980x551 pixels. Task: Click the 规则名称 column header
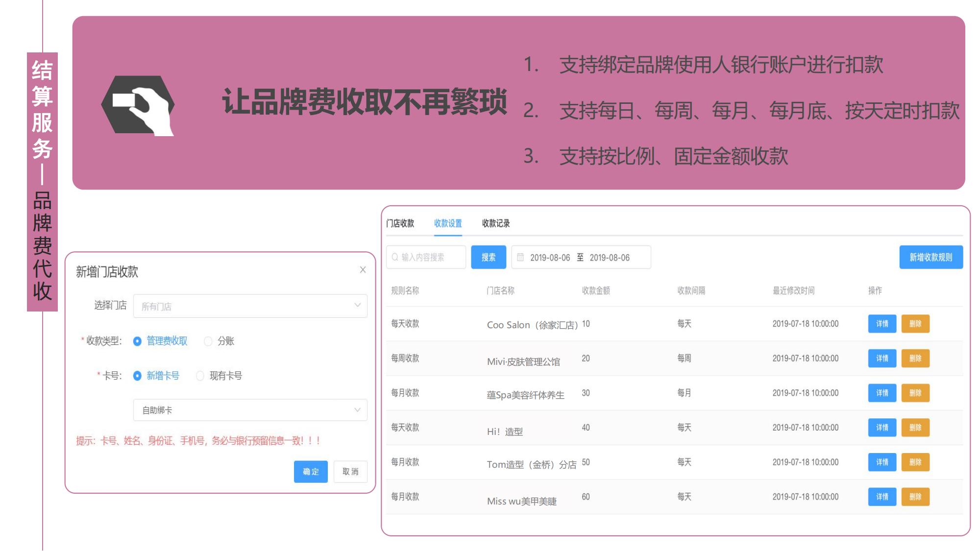(x=405, y=290)
